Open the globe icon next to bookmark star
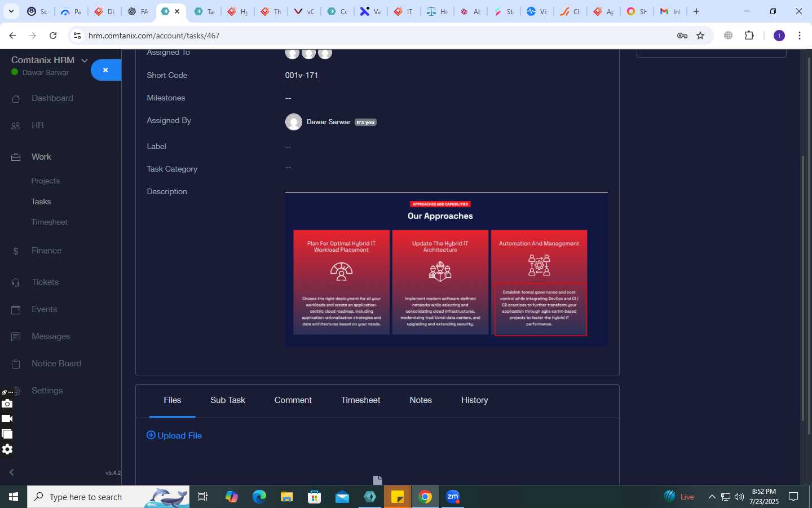This screenshot has width=812, height=508. [728, 36]
